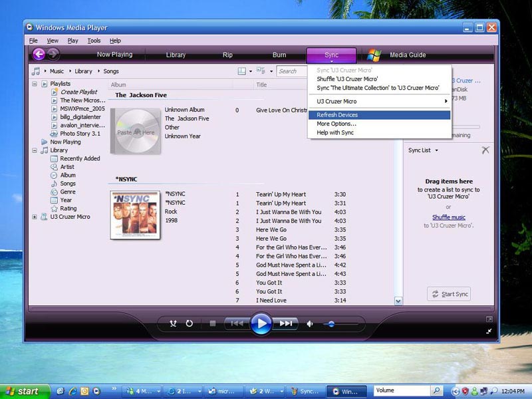Switch to the Library tab
Image resolution: width=532 pixels, height=399 pixels.
176,55
